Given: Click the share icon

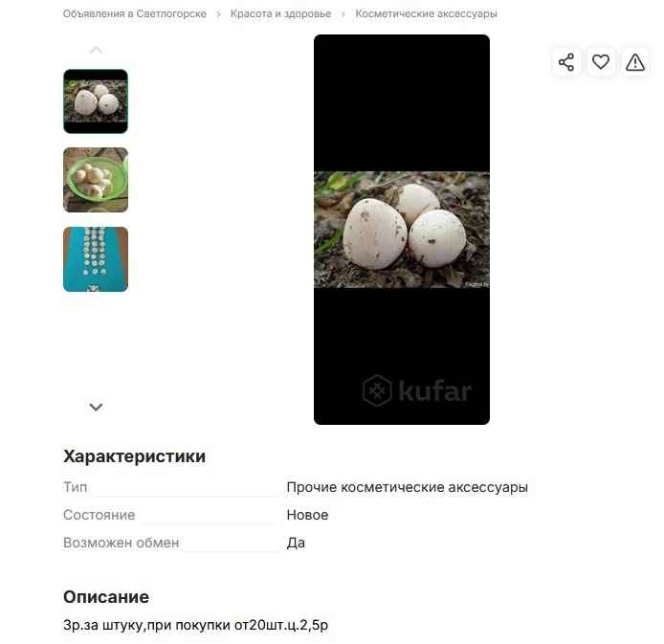Looking at the screenshot, I should tap(565, 62).
